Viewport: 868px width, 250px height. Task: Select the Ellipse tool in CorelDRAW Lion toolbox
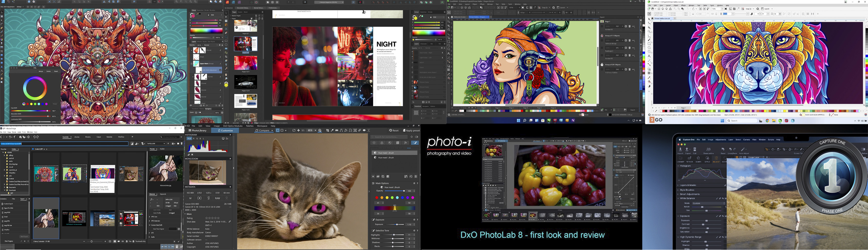pyautogui.click(x=649, y=47)
